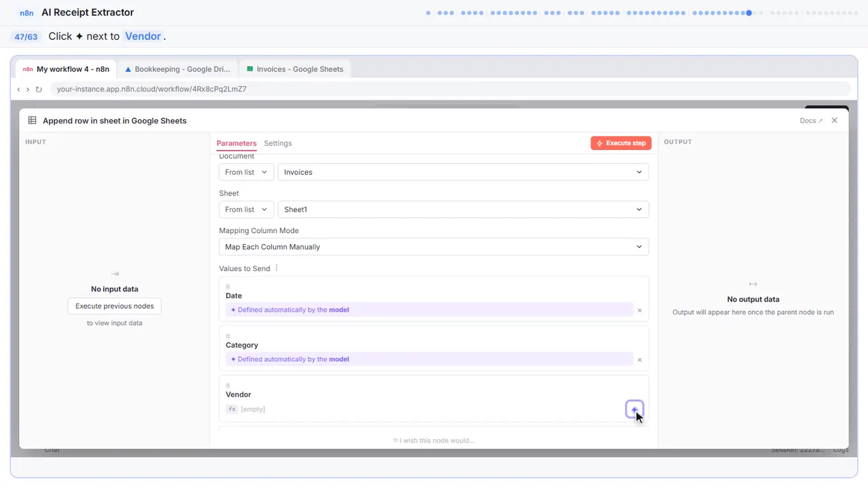868x488 pixels.
Task: Click the Execute step button
Action: (621, 143)
